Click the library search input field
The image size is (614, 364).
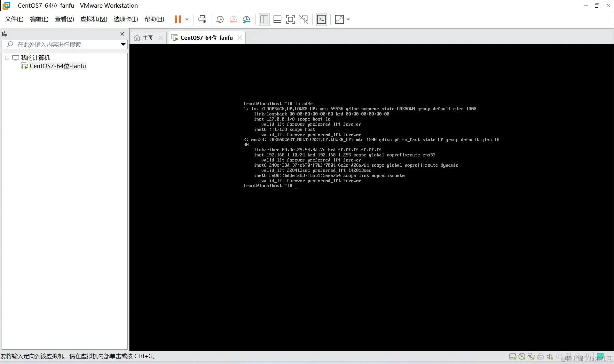(64, 44)
